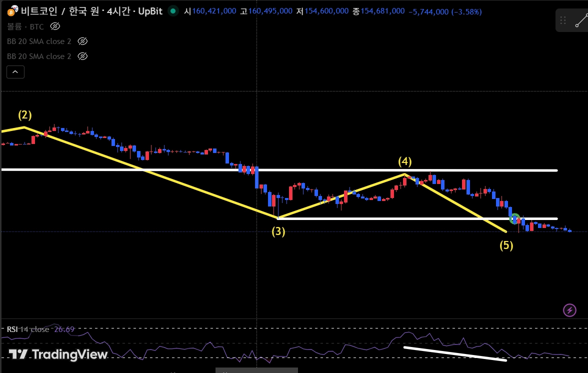Select the lower white horizontal support line

pyautogui.click(x=417, y=218)
